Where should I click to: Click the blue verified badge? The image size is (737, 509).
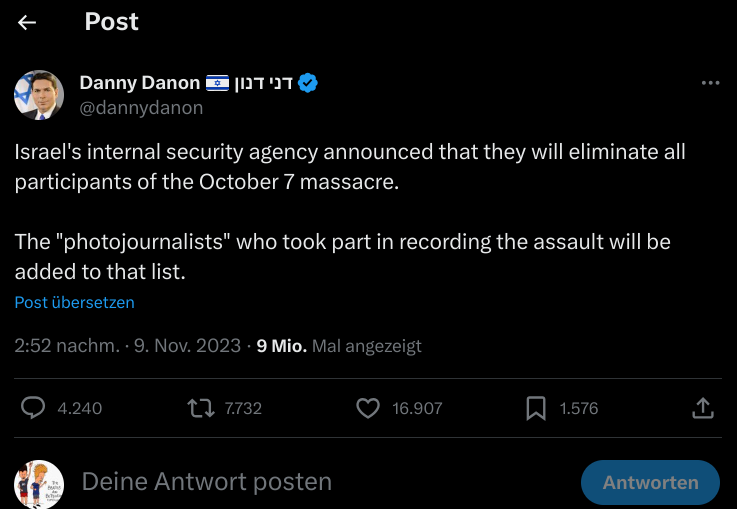coord(309,83)
